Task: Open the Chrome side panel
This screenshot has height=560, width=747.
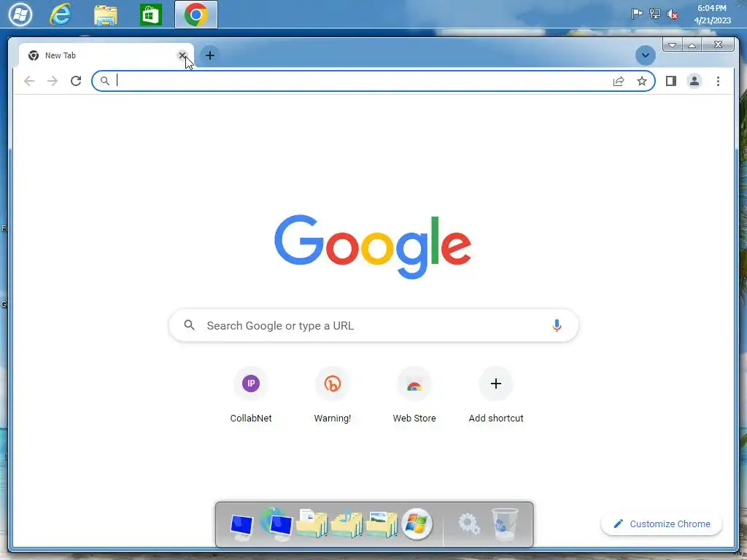Action: (671, 81)
